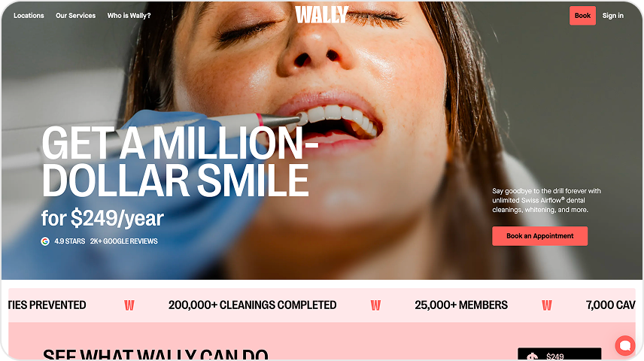
Task: Click the 4.9 Stars rating text
Action: pos(70,241)
